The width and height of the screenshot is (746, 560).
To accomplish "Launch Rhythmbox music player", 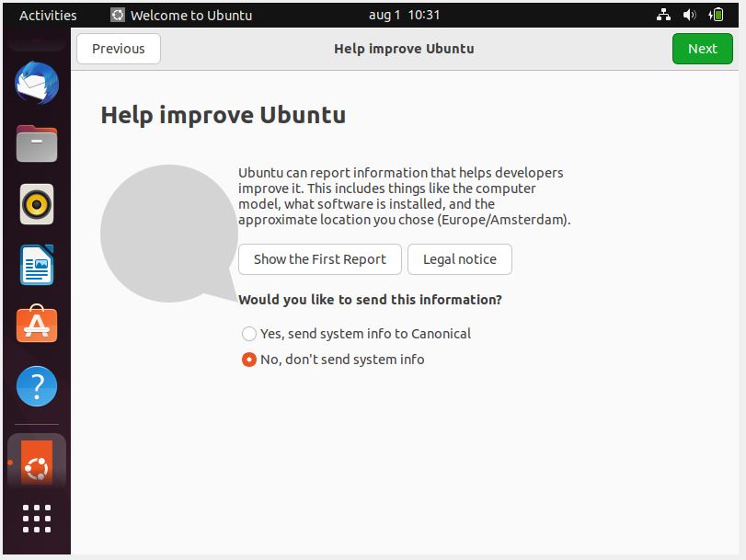I will pyautogui.click(x=37, y=204).
